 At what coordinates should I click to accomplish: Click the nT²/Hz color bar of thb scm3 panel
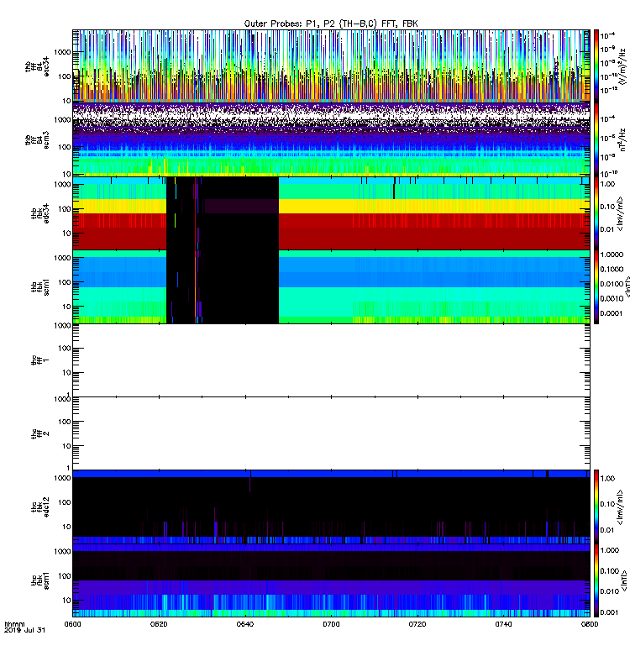(x=596, y=139)
